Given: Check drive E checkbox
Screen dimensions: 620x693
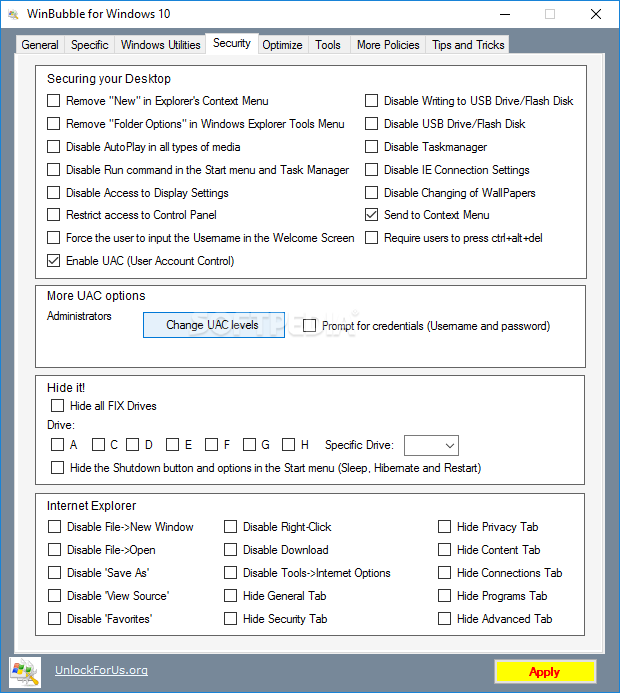Looking at the screenshot, I should (x=172, y=445).
